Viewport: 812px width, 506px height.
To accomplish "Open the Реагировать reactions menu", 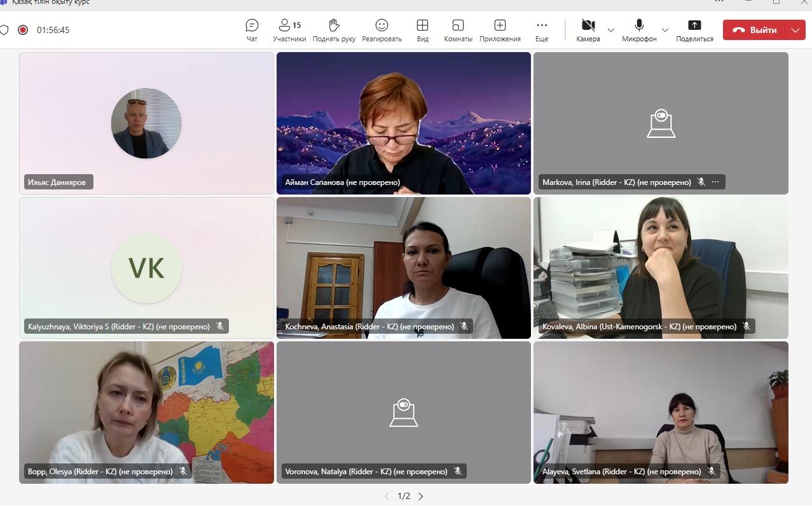I will point(382,30).
